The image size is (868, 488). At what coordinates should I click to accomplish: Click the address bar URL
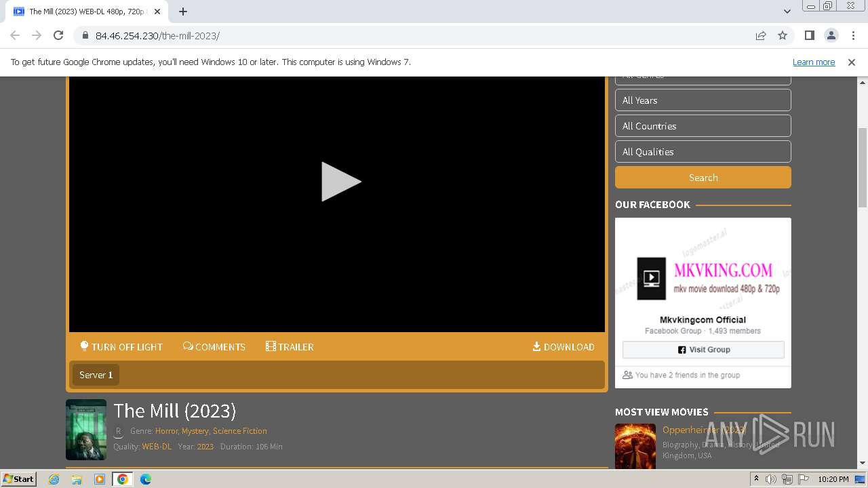click(157, 36)
